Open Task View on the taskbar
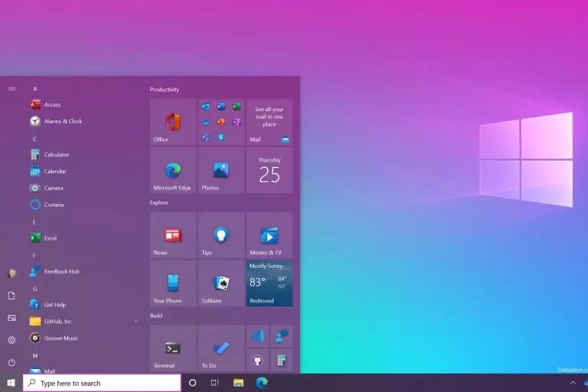Viewport: 588px width, 392px height. 214,383
